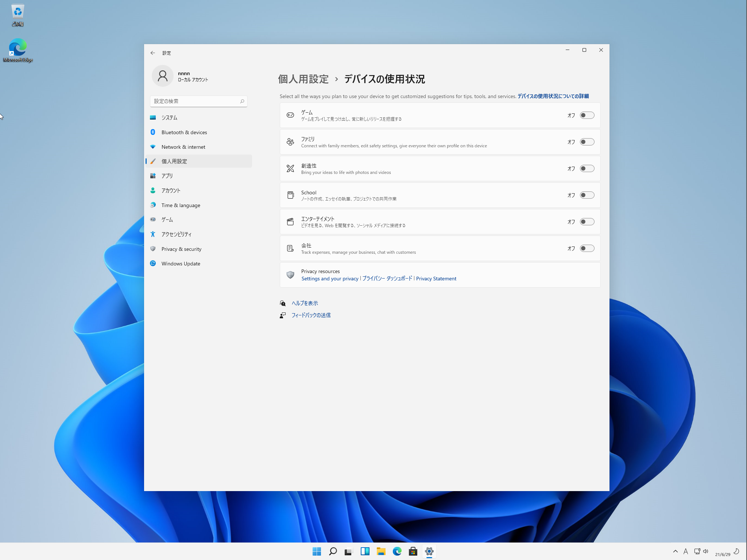Open Privacy Statement link

436,279
